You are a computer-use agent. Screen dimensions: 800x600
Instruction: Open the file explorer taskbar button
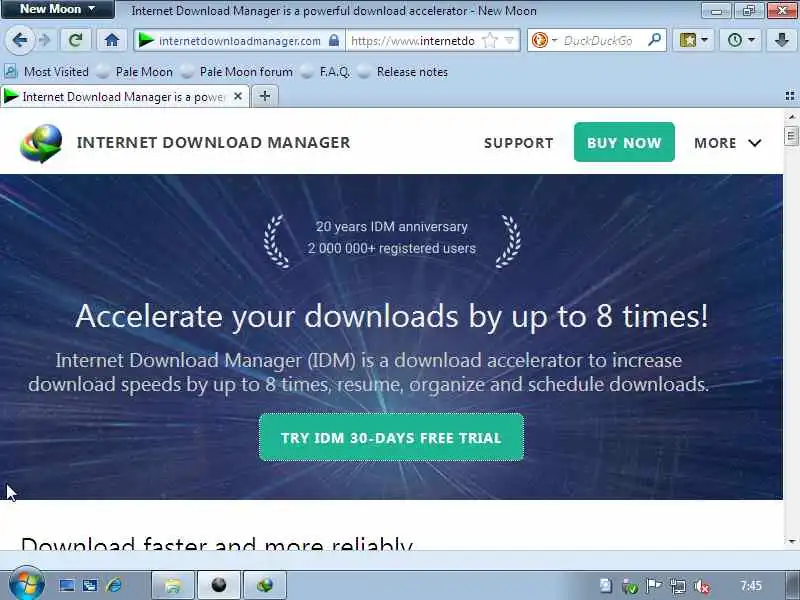point(173,585)
